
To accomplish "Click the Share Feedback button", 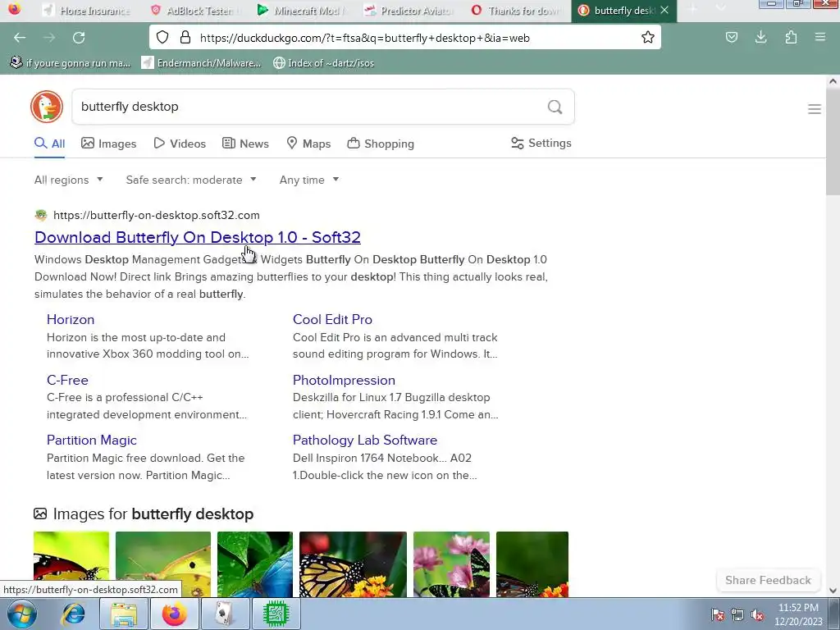I will click(x=768, y=580).
